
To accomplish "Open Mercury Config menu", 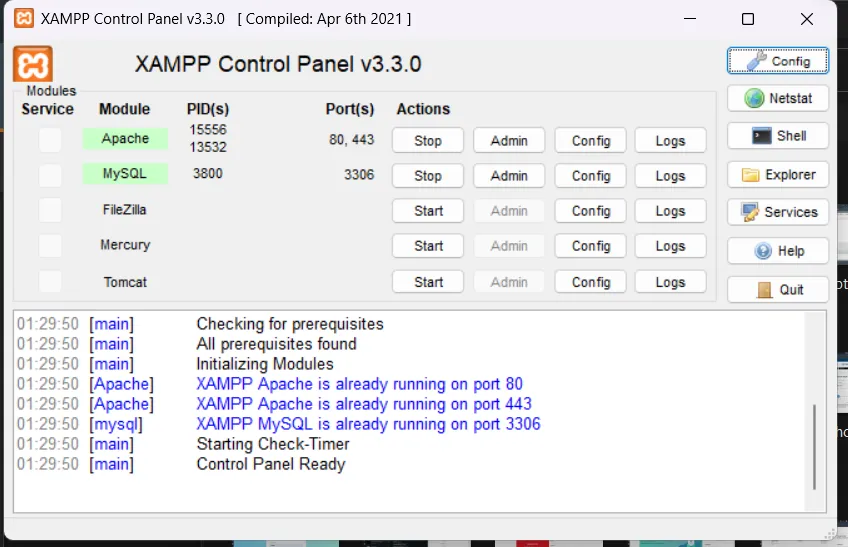I will click(591, 246).
